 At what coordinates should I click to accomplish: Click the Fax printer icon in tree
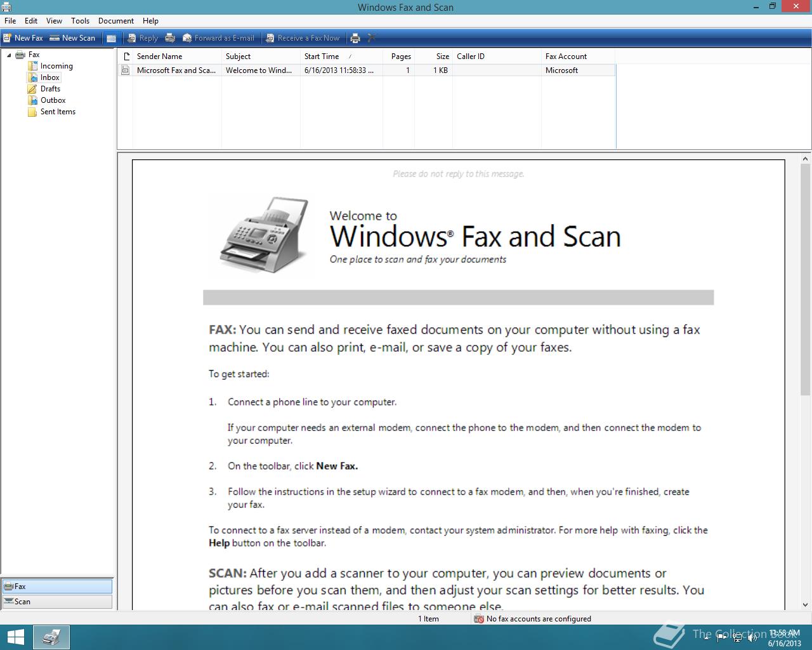click(x=20, y=55)
